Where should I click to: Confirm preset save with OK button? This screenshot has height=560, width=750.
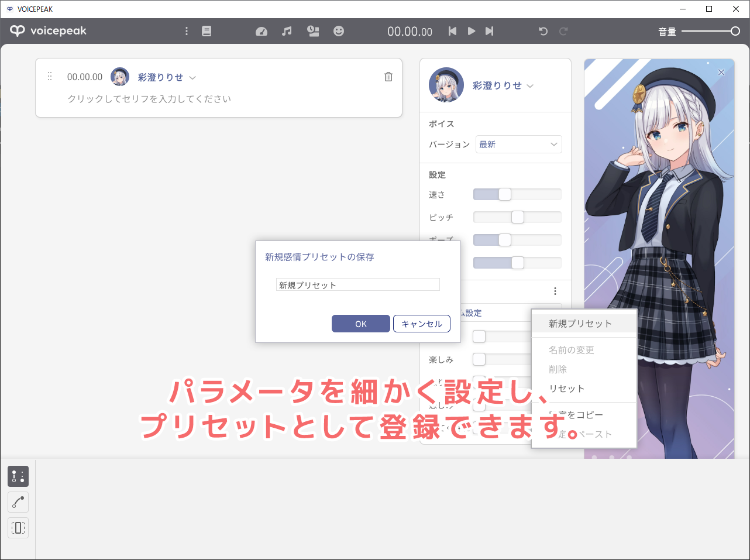[x=360, y=324]
